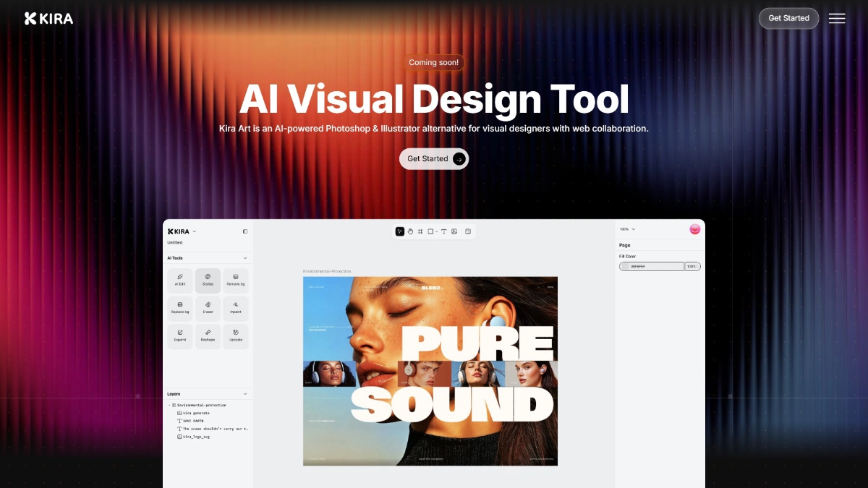Activate the Upscale tool
The width and height of the screenshot is (868, 488).
[x=236, y=336]
